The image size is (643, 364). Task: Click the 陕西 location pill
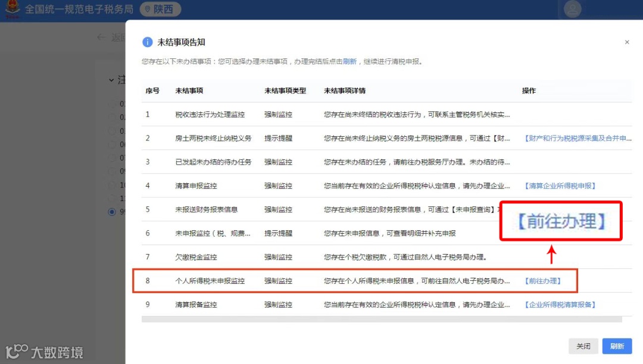(160, 9)
